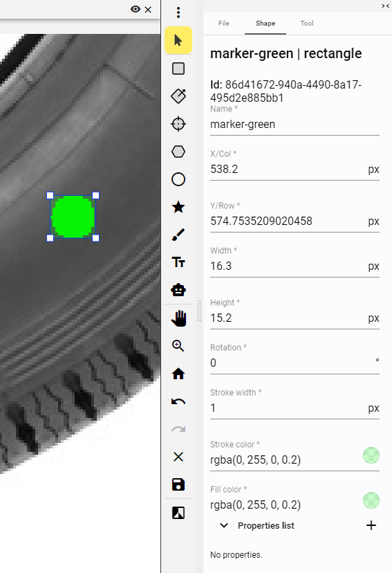Collapse the side panel with the arrows icon

pyautogui.click(x=385, y=6)
